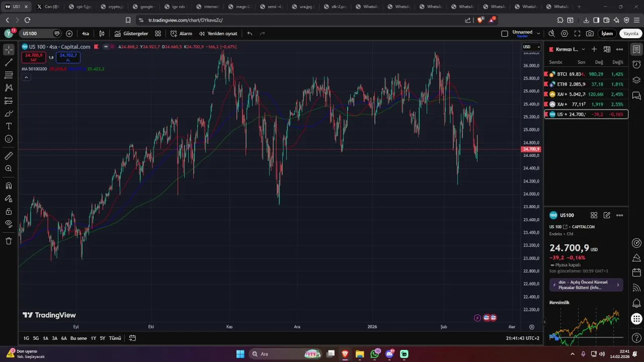644x362 pixels.
Task: Open the Fibonacci/Gann tools group
Action: (9, 75)
